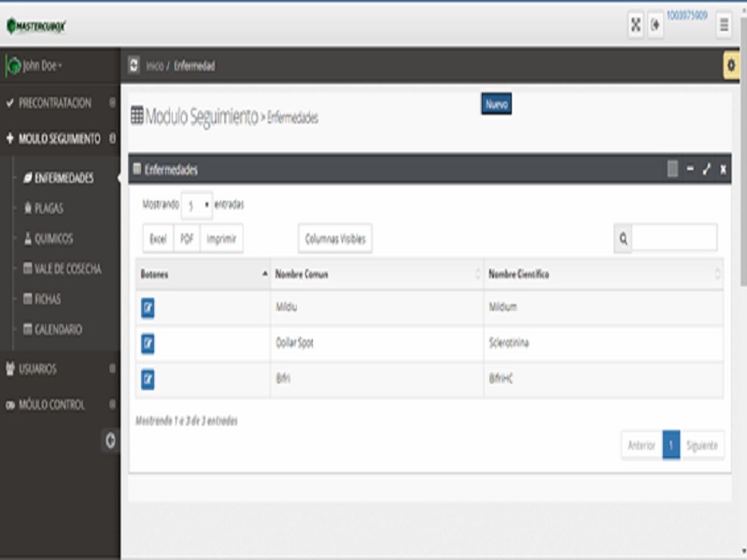Close the Enfermedades panel
Screen dimensions: 747x560
(x=723, y=170)
